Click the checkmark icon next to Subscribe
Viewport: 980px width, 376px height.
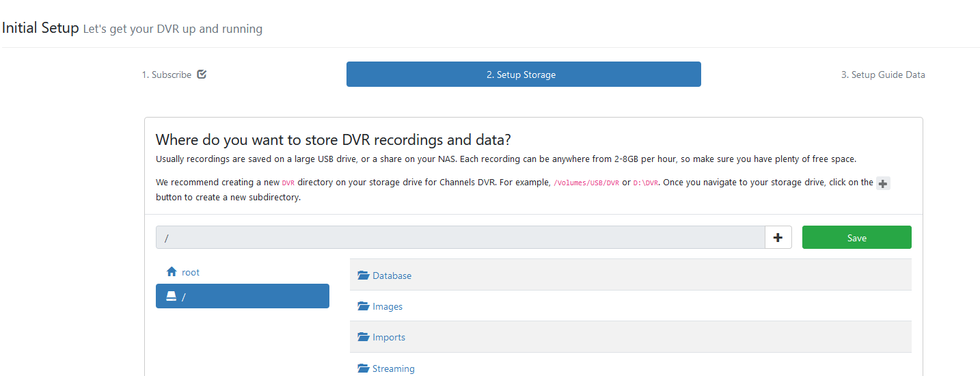click(202, 75)
